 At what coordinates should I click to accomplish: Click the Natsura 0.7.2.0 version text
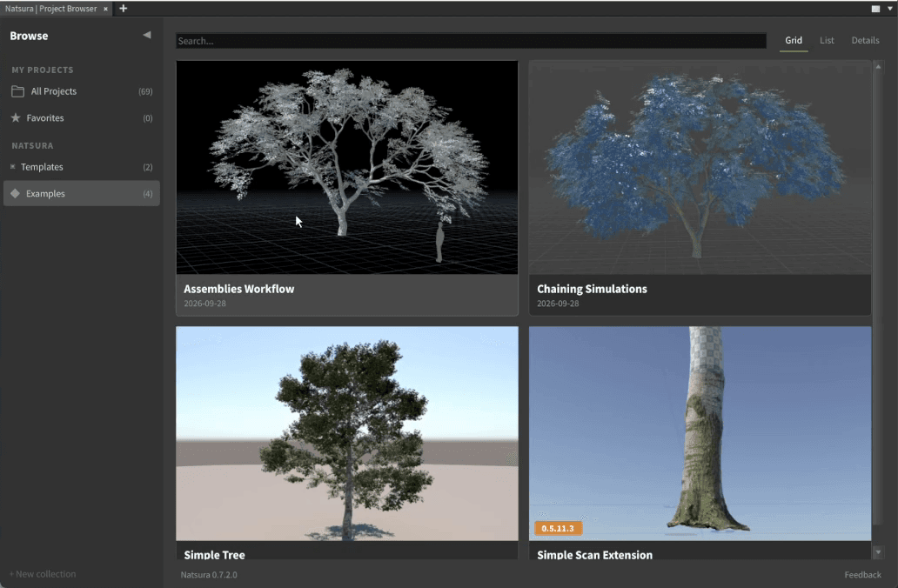[x=209, y=574]
